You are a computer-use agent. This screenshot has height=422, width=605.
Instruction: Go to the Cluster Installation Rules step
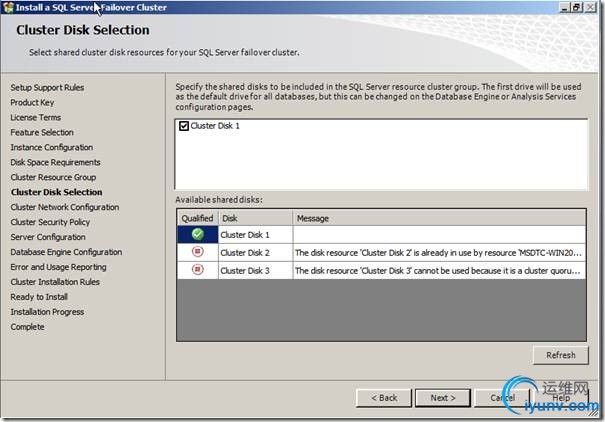pos(55,282)
